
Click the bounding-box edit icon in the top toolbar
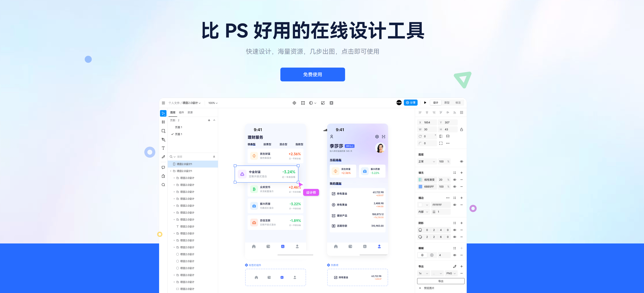coord(303,103)
